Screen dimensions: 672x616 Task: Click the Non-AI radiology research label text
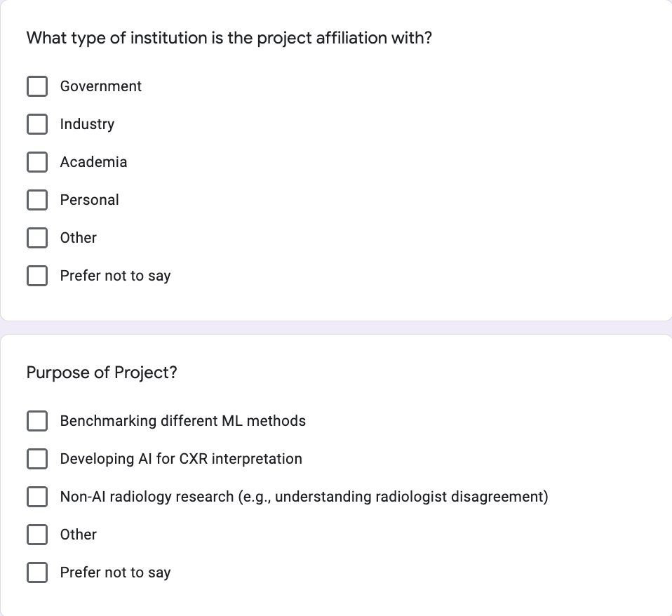point(304,497)
